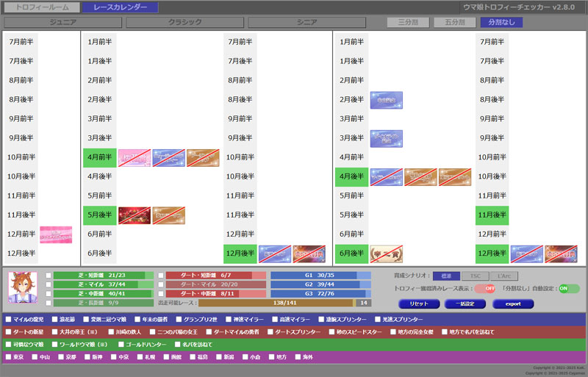This screenshot has height=377, width=588.
Task: Click the blue race banner in Senior 3月後半
Action: (386, 138)
